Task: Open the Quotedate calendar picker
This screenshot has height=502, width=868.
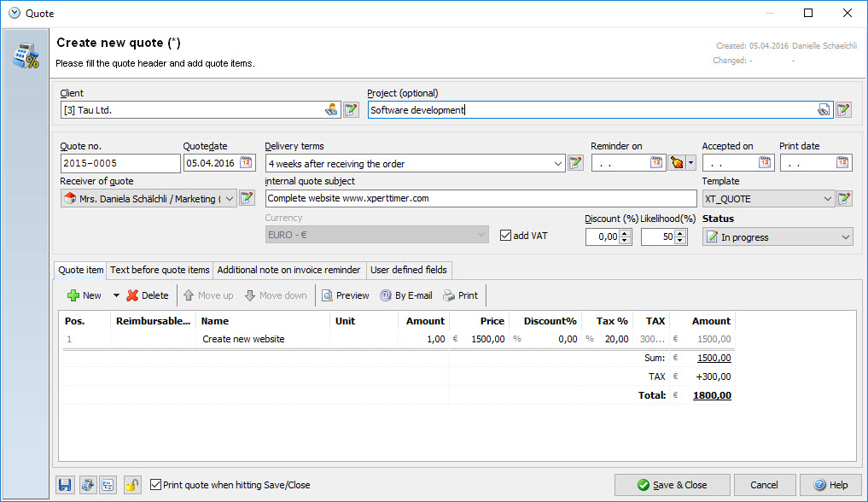Action: point(247,163)
